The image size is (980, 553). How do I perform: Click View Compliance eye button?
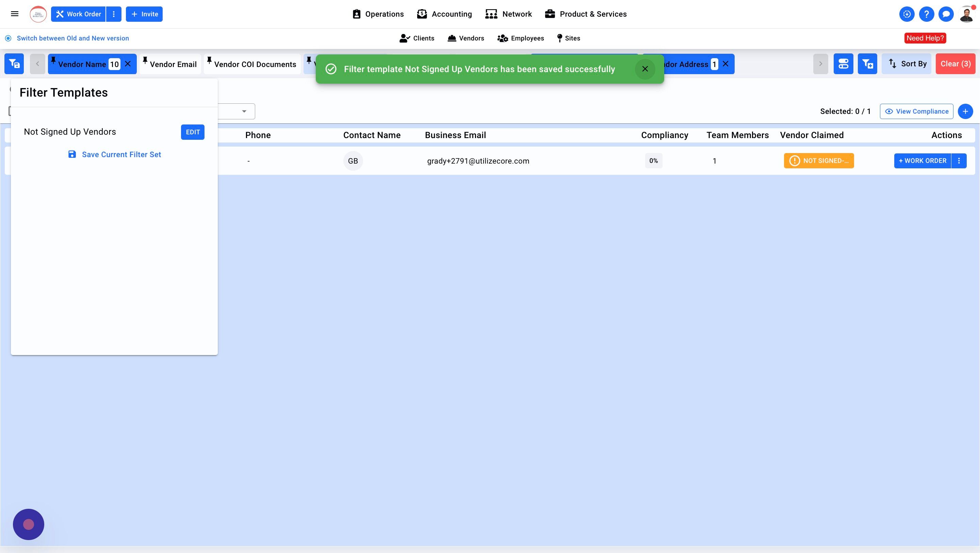click(916, 112)
